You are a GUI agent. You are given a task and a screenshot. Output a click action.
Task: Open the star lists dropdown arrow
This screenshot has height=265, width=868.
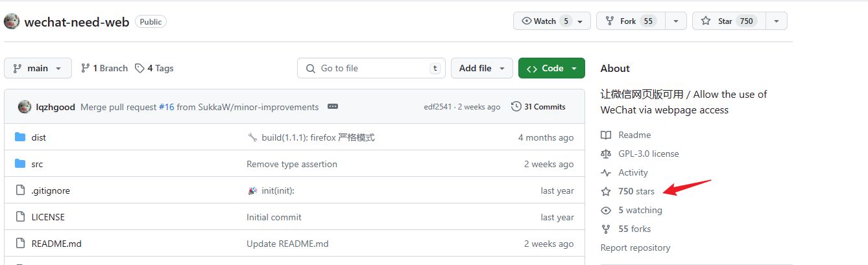(x=777, y=21)
